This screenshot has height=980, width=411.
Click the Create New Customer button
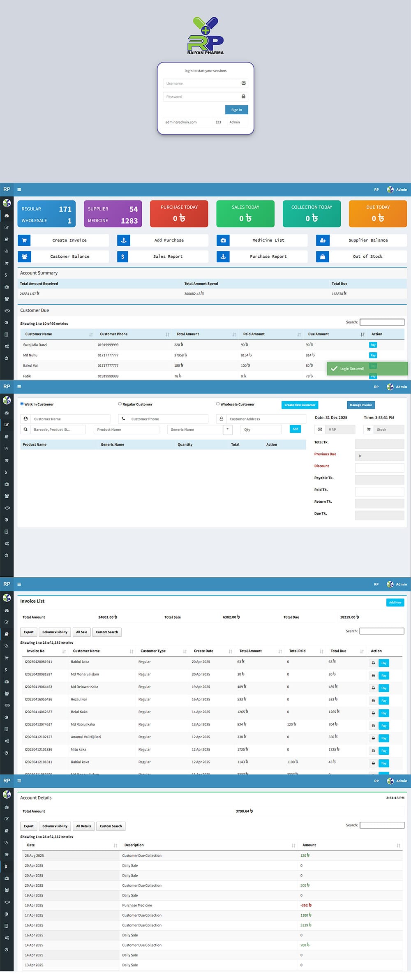[x=300, y=405]
